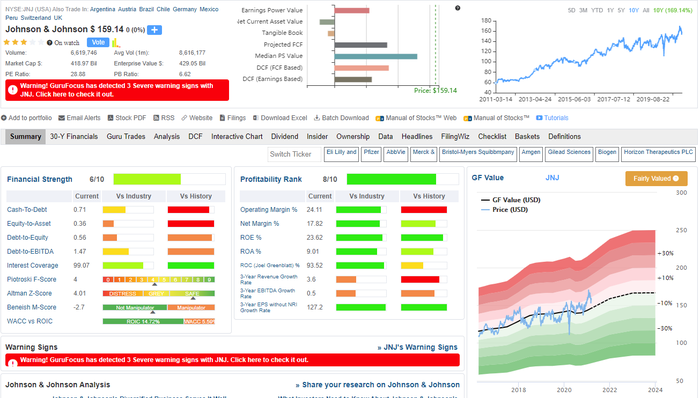
Task: Switch ticker to Gilead Sciences
Action: pyautogui.click(x=569, y=154)
